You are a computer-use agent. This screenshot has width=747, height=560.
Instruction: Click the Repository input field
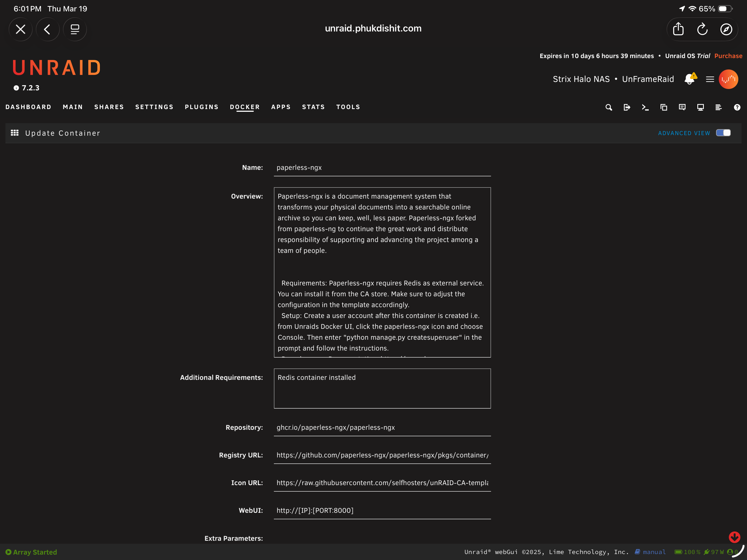click(x=382, y=428)
